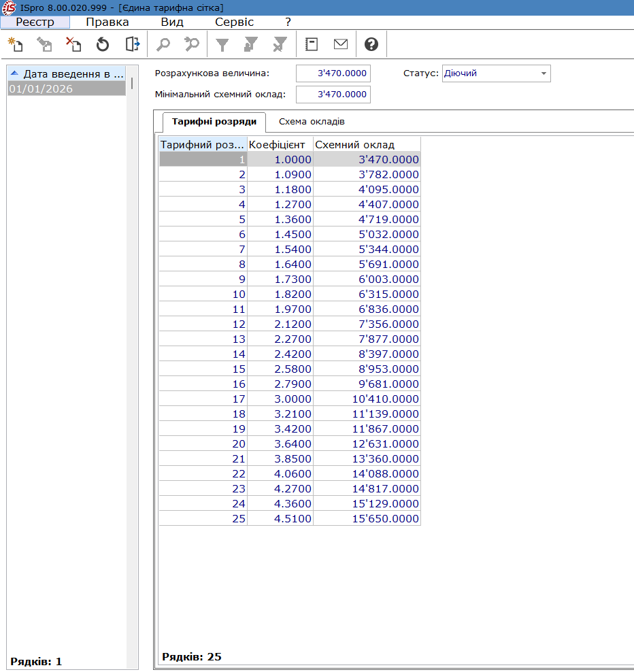This screenshot has width=634, height=672.
Task: Click the Remove filter crossed funnel icon
Action: [280, 44]
